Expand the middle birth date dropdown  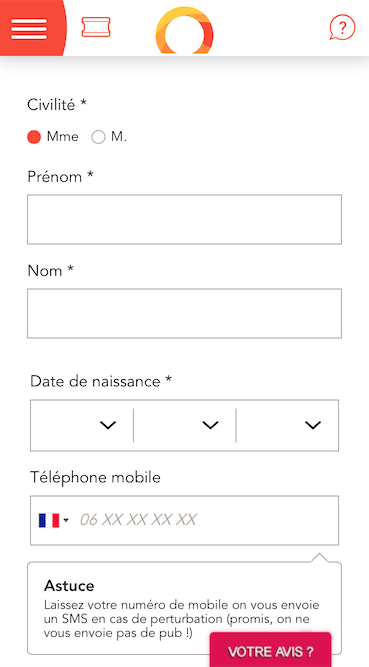pyautogui.click(x=184, y=425)
